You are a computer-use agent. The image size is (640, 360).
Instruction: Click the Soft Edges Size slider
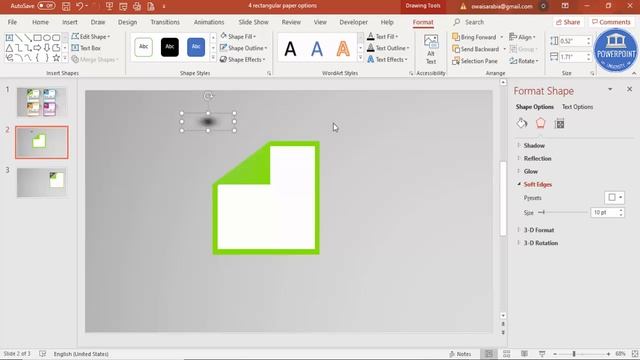[563, 212]
